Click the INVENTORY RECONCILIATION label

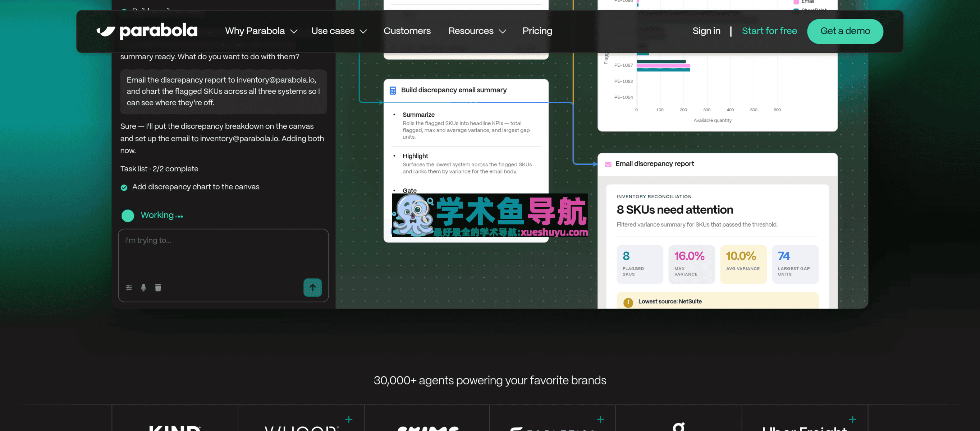[654, 196]
